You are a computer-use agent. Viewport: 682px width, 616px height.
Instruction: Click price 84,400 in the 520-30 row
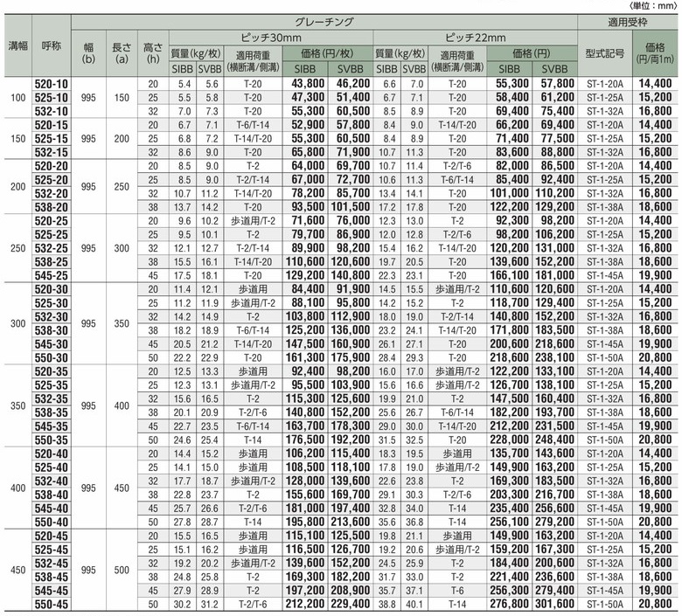click(x=309, y=289)
